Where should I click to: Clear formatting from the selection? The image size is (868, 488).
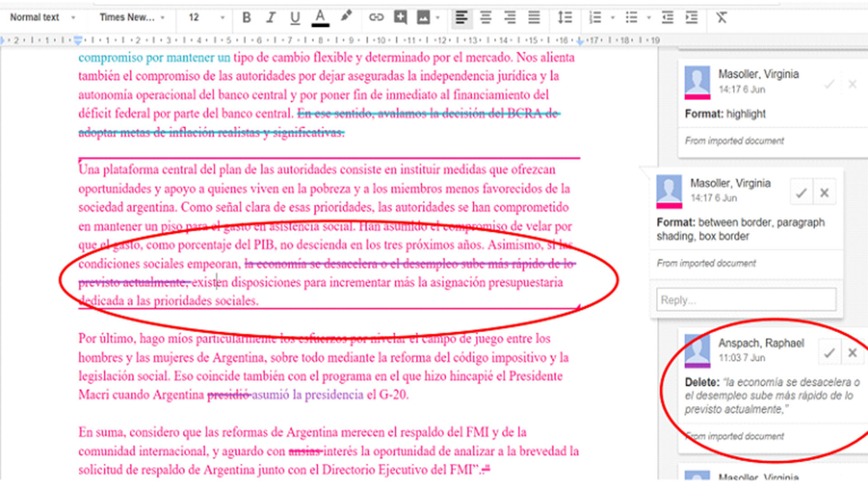point(722,18)
